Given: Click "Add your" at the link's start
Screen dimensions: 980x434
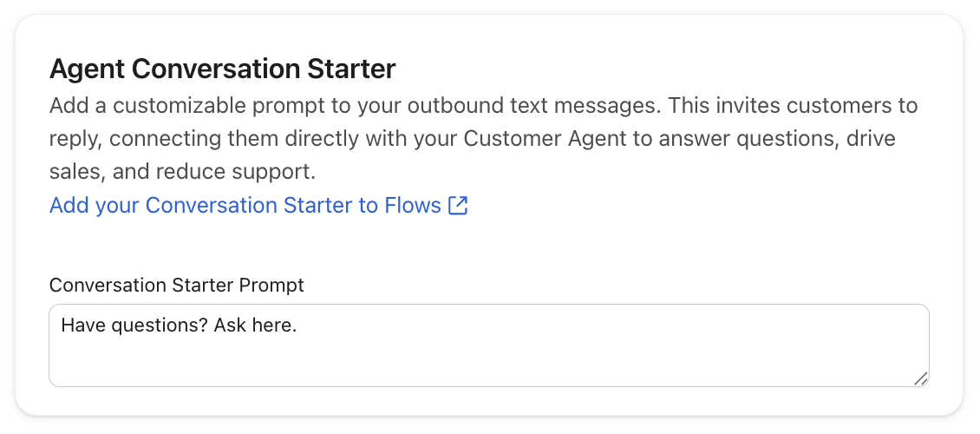Looking at the screenshot, I should [94, 206].
